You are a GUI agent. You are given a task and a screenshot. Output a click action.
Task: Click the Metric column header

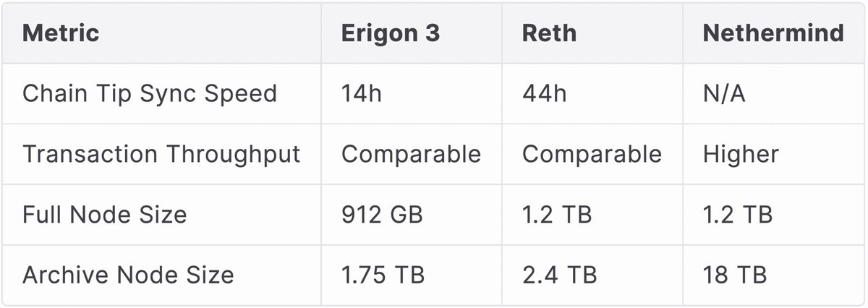click(x=61, y=33)
